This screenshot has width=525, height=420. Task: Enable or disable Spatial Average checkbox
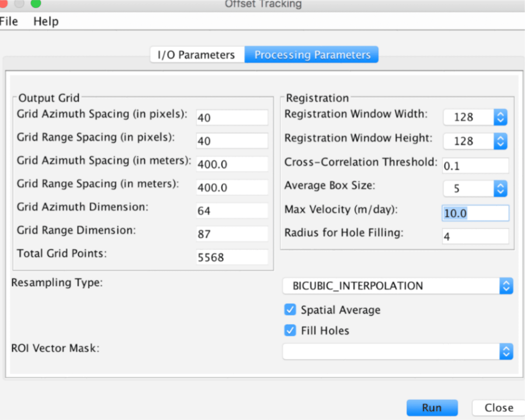(x=290, y=310)
